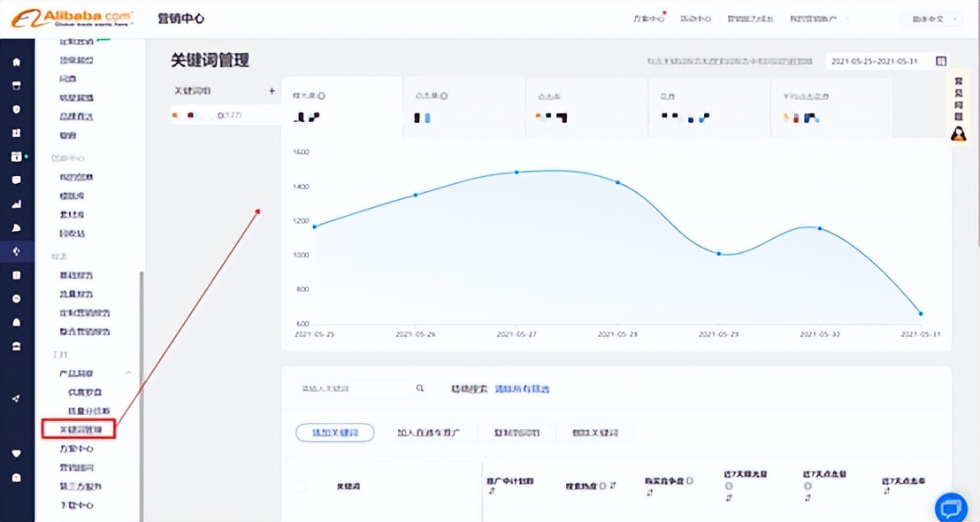Switch to the 花费 metric card
Screen dimensions: 980x522
tap(708, 107)
